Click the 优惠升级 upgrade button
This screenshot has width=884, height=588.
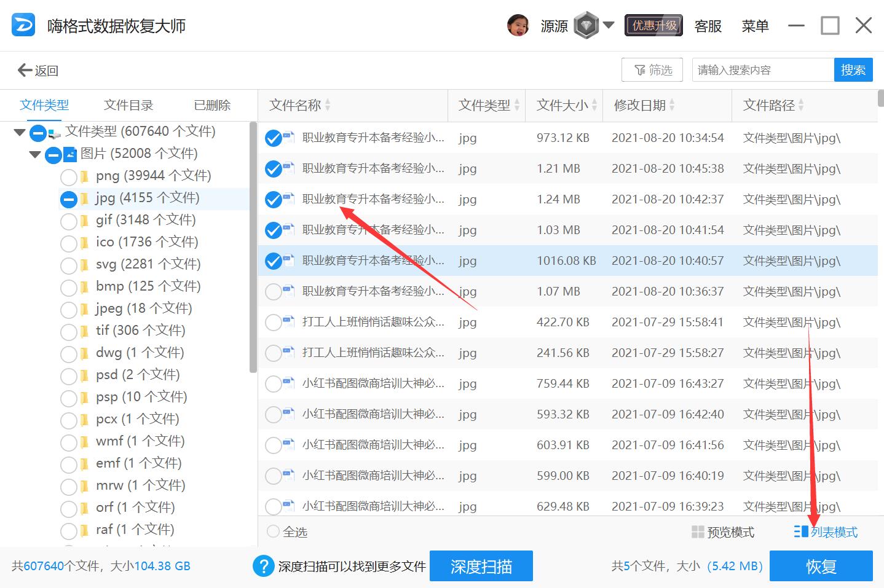point(653,25)
